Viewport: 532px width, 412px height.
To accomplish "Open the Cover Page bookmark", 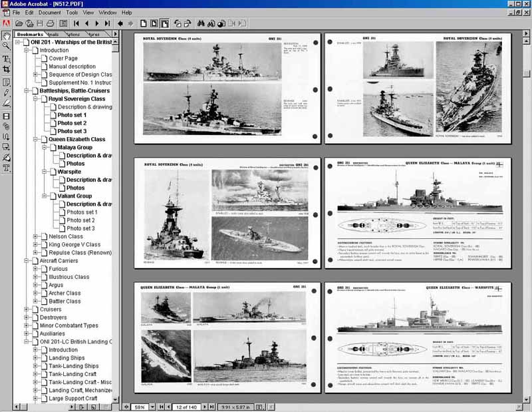I will pyautogui.click(x=63, y=59).
